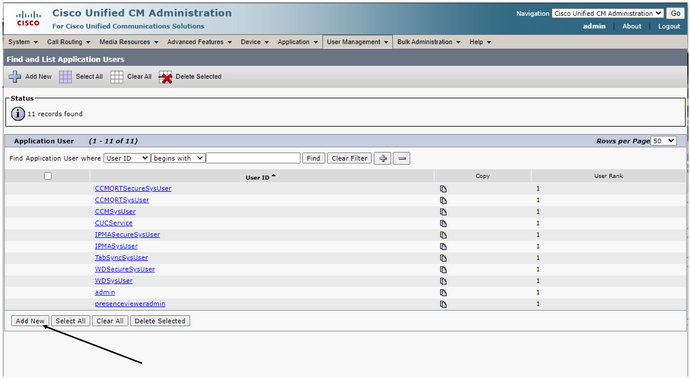Copy the TabSyncSysUser application user

[443, 258]
